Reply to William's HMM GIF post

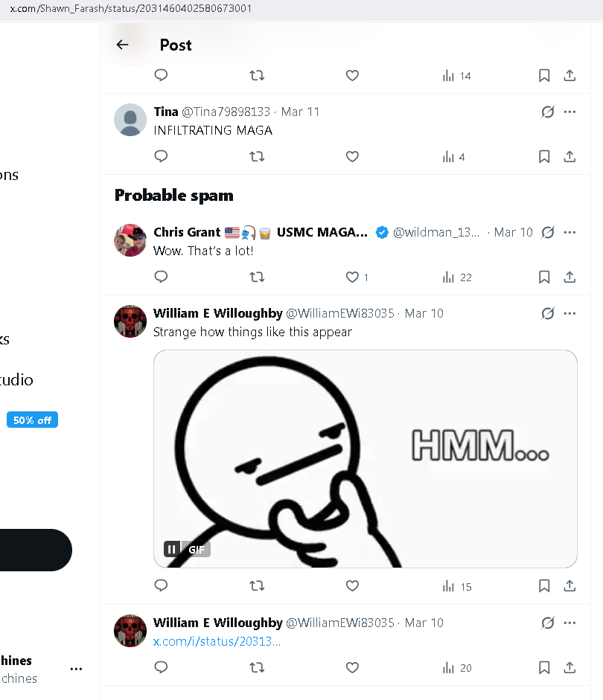pos(161,586)
